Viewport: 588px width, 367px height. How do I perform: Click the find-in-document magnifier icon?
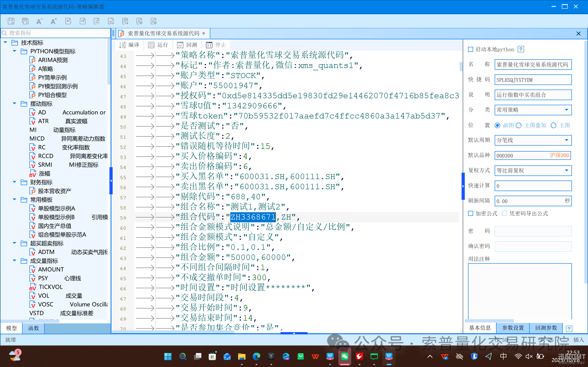97,21
